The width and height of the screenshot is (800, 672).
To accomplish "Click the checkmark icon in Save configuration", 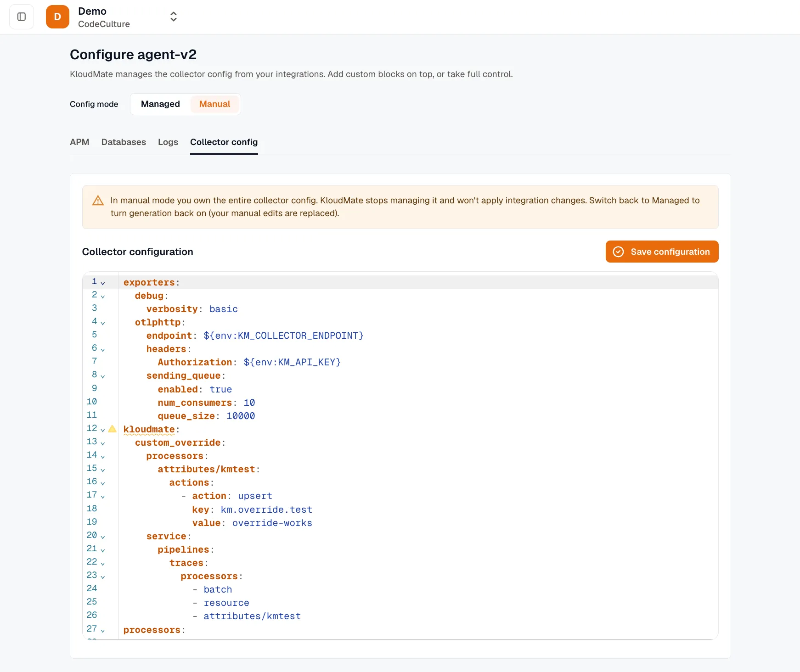I will point(618,252).
